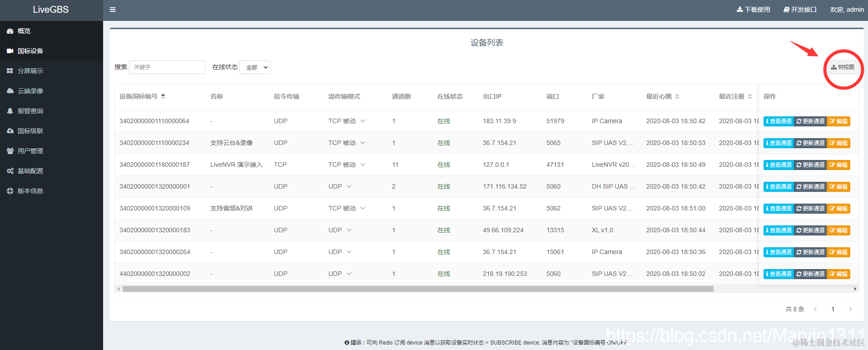Open 版本信息 version info
Viewport: 868px width, 350px height.
[x=51, y=191]
